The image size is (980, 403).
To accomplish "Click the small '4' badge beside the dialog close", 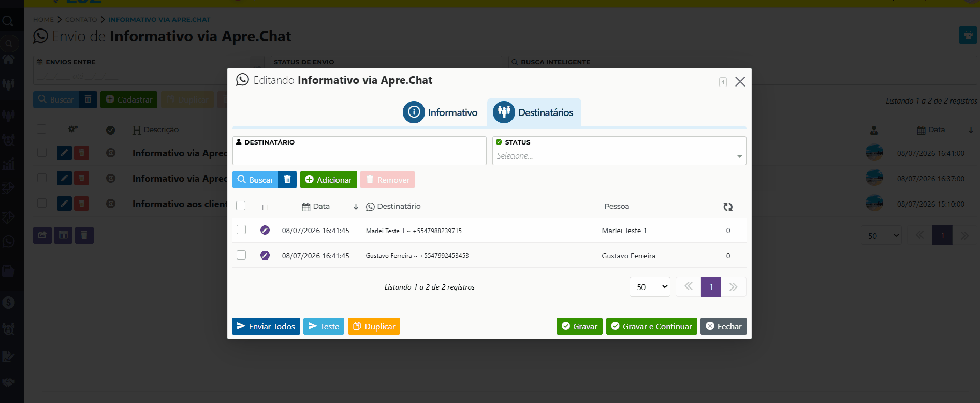I will click(723, 82).
